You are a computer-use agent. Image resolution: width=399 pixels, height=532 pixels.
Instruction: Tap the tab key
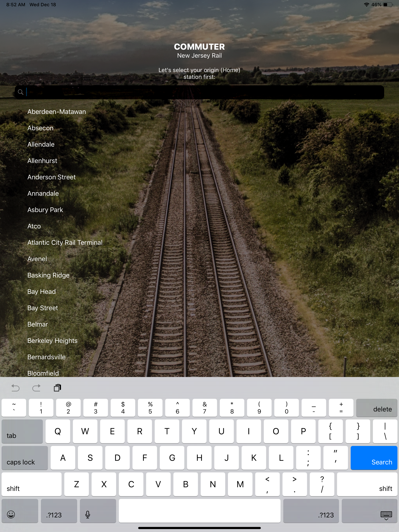[x=22, y=432]
